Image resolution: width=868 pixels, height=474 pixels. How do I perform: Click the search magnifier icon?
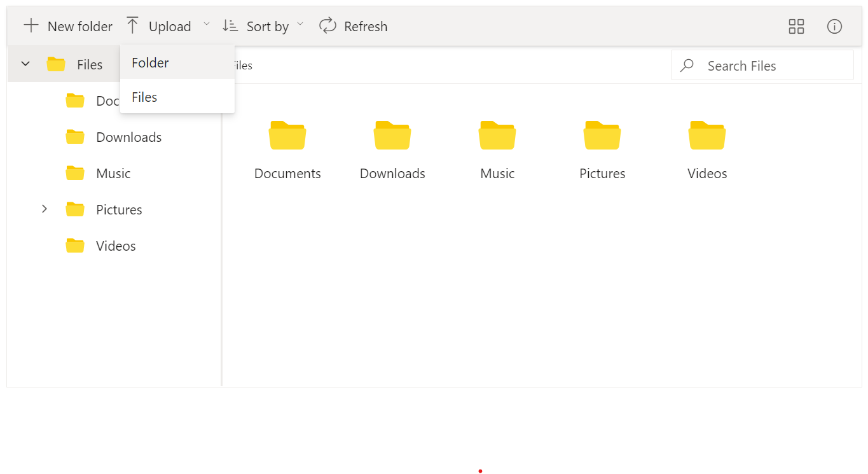pos(687,66)
